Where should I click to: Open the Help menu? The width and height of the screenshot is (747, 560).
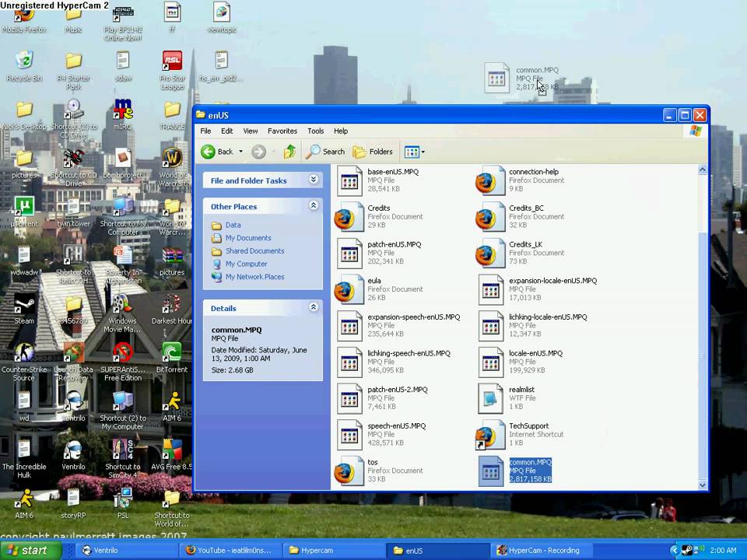341,131
